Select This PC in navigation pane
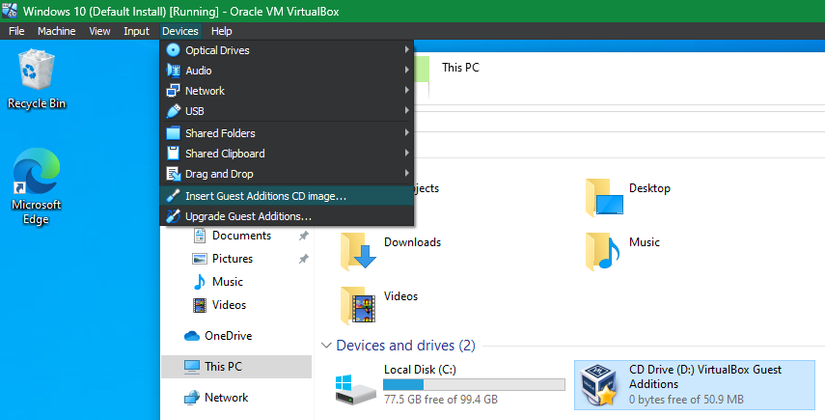 222,366
